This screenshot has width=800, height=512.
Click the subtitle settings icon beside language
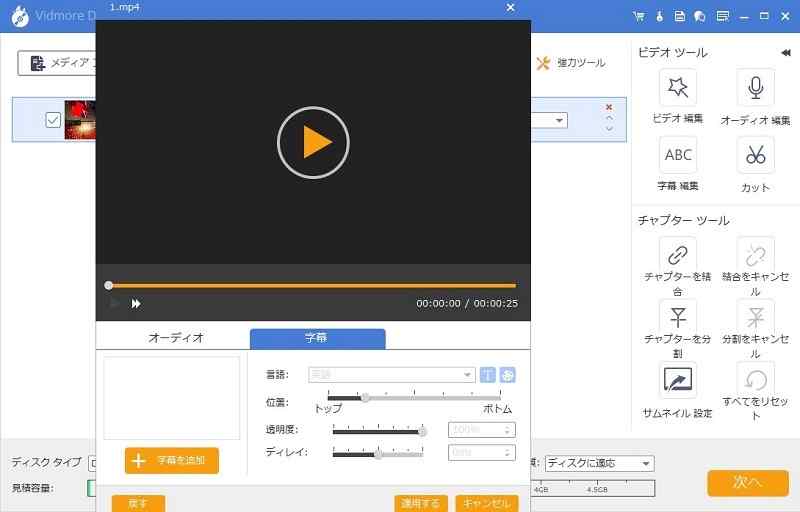coord(507,375)
